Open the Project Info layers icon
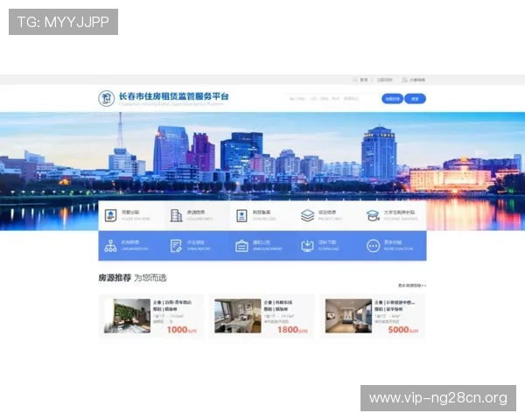525x420 pixels. (307, 215)
